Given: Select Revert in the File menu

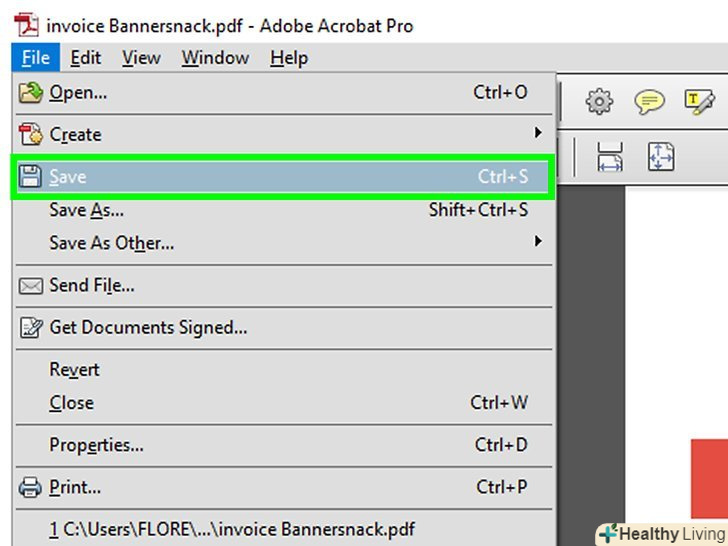Looking at the screenshot, I should pyautogui.click(x=74, y=370).
